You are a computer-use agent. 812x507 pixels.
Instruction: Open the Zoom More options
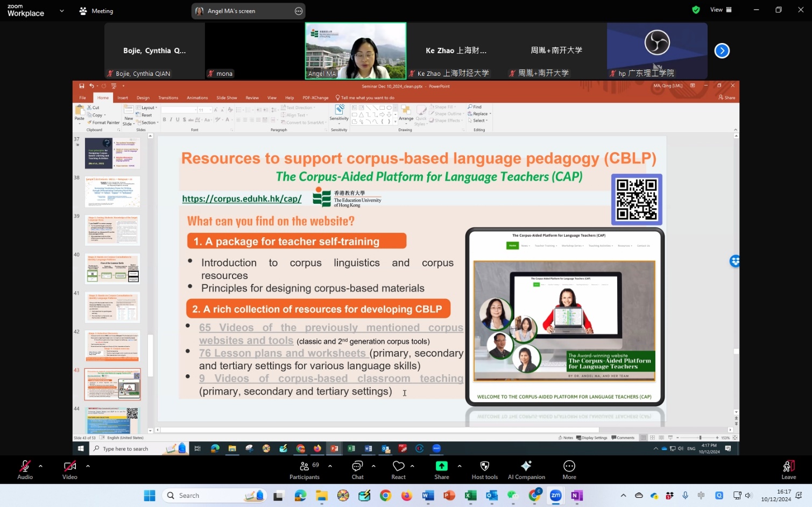pos(569,470)
